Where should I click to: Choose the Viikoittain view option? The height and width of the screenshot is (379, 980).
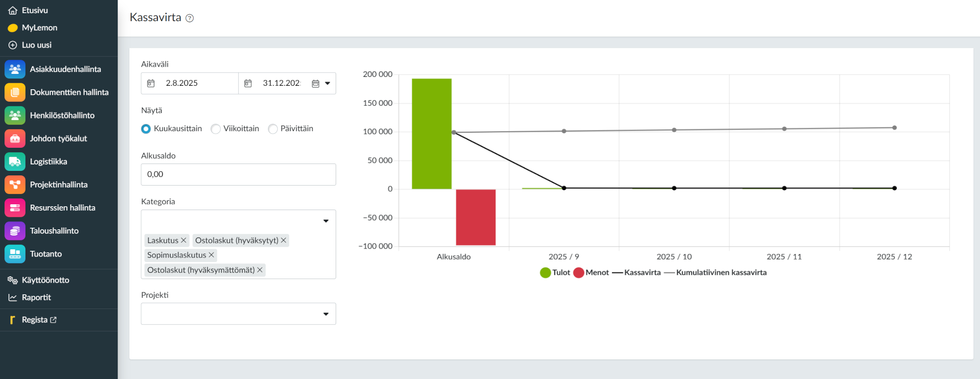pyautogui.click(x=216, y=129)
